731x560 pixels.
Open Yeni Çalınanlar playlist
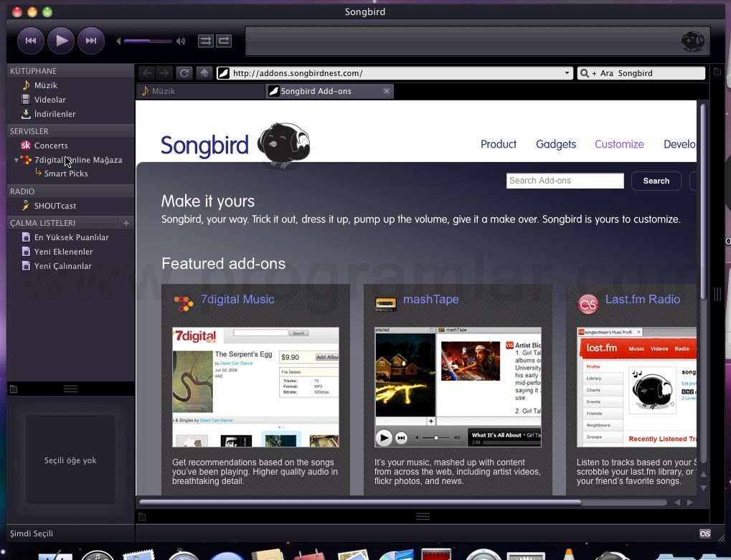(63, 266)
